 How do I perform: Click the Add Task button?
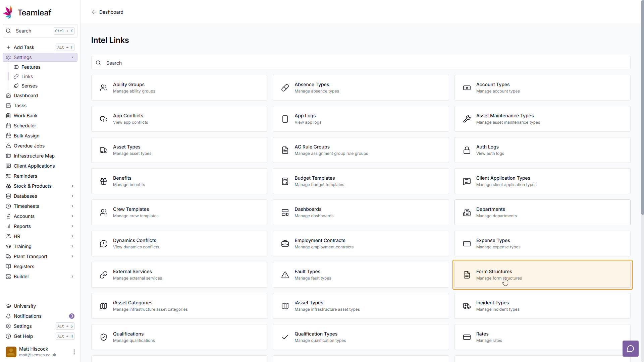tap(24, 47)
